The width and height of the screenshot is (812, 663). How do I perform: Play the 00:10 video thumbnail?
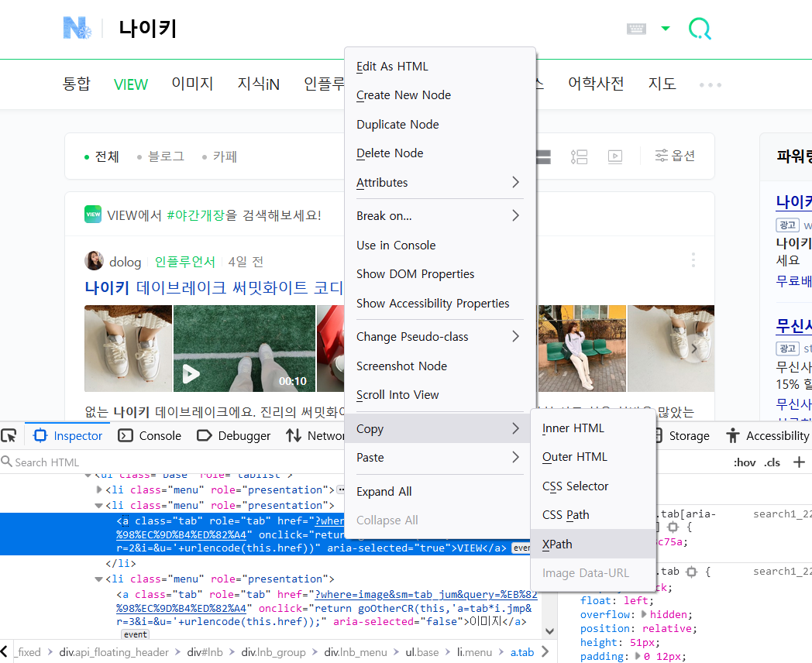pos(244,349)
